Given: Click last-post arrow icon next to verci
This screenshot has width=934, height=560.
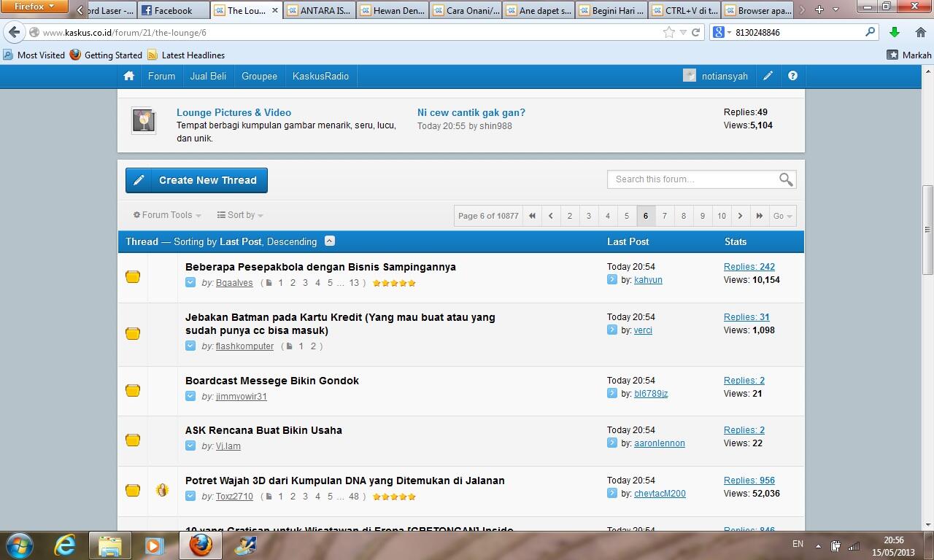Looking at the screenshot, I should pos(612,330).
